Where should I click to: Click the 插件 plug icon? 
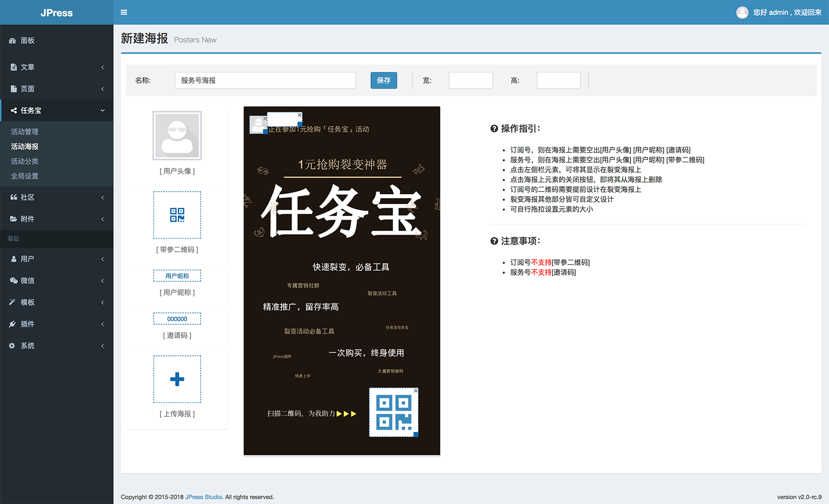click(12, 324)
